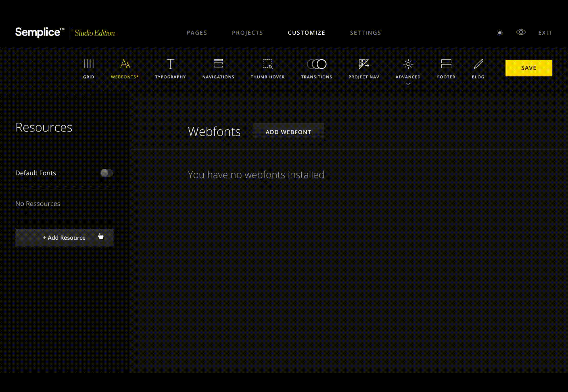Select the Thumb Hover icon
Screen dimensions: 568x392
point(267,64)
